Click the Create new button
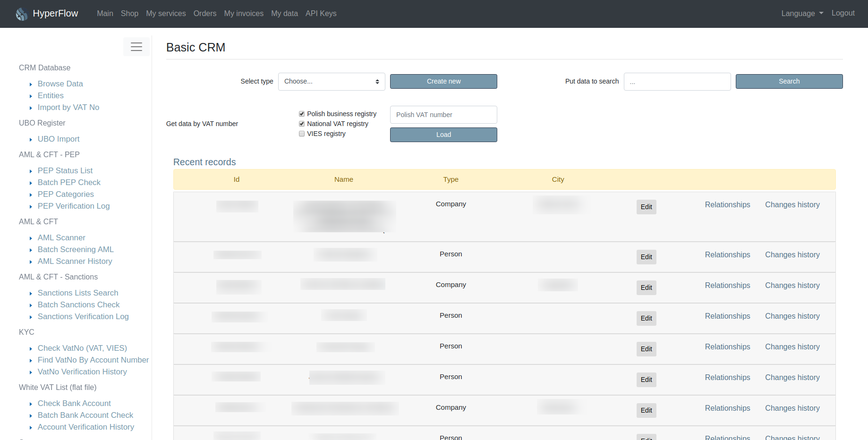Screen dimensions: 868x440 coord(443,81)
